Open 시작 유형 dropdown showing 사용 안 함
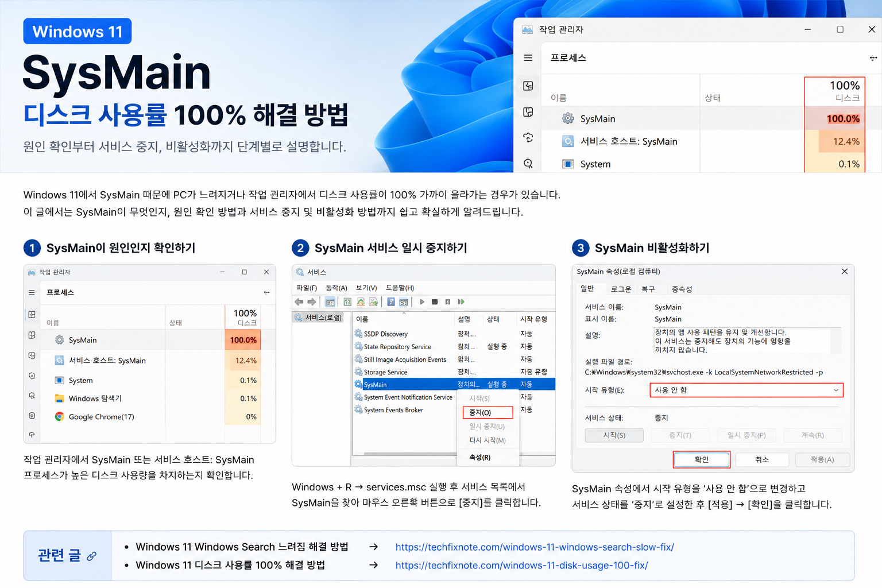Viewport: 882px width, 588px height. point(746,390)
